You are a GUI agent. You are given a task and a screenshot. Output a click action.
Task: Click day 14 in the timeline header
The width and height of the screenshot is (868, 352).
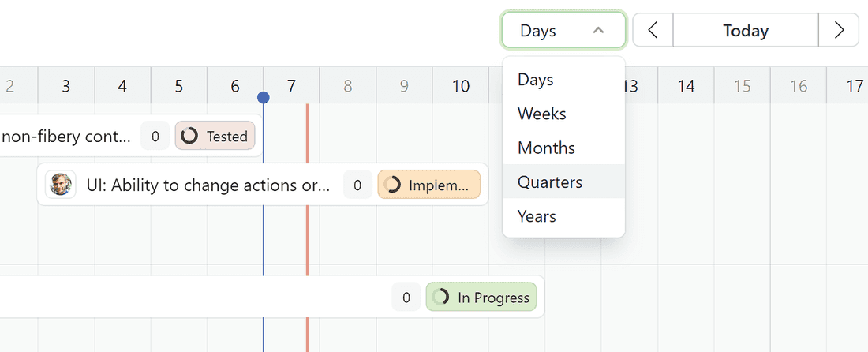(x=687, y=86)
